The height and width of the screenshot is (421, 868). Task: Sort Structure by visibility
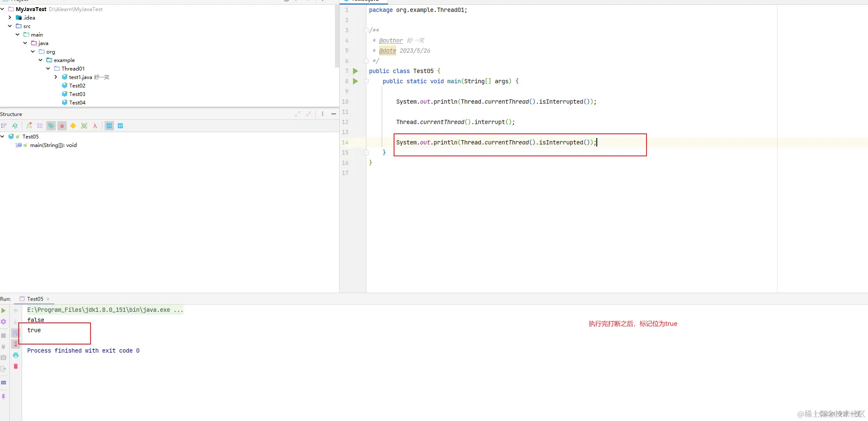click(x=4, y=126)
